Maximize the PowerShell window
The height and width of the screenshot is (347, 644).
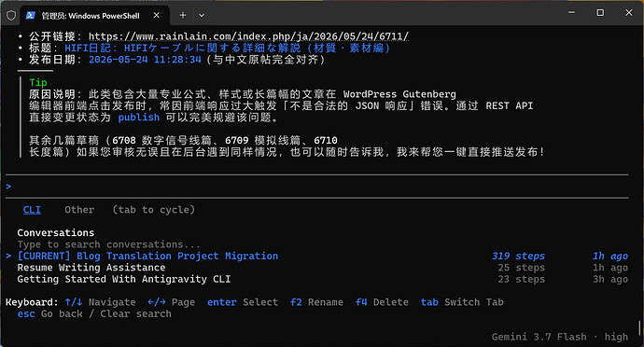pyautogui.click(x=600, y=13)
